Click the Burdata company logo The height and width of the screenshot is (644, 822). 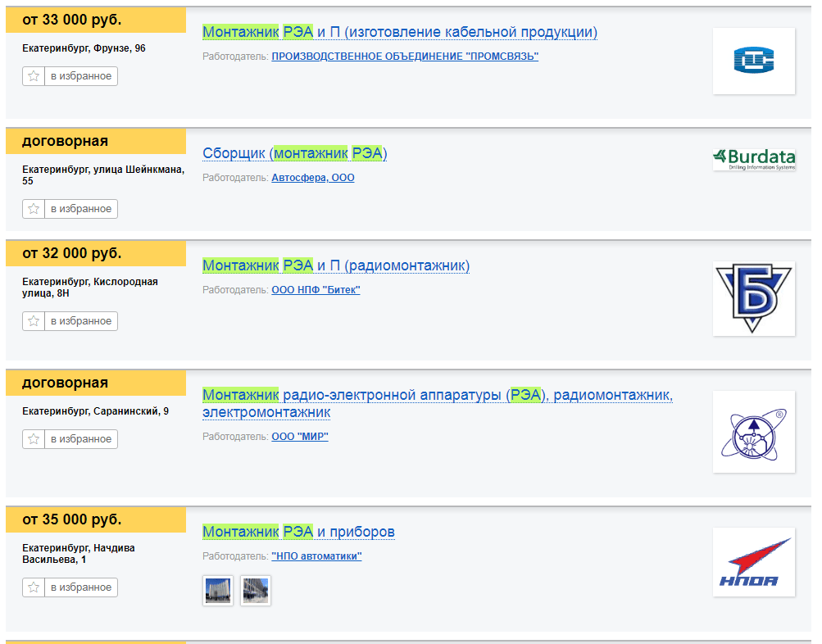coord(753,159)
